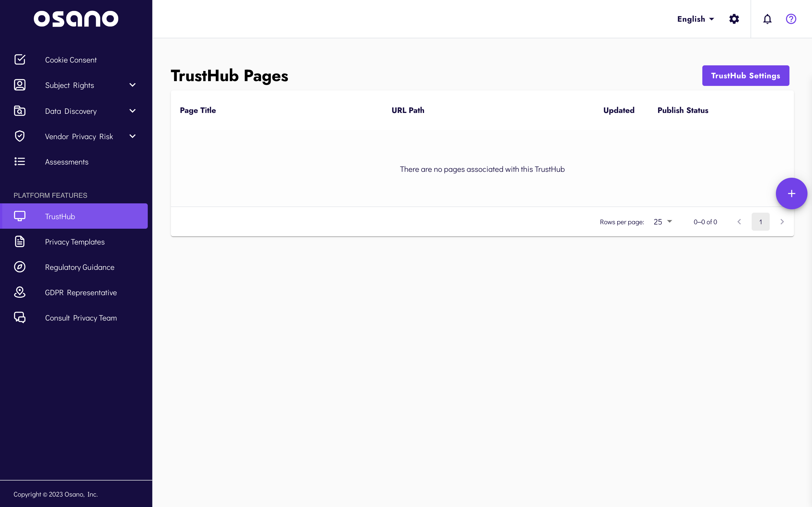Image resolution: width=812 pixels, height=507 pixels.
Task: Click the Privacy Templates document icon
Action: click(x=20, y=241)
